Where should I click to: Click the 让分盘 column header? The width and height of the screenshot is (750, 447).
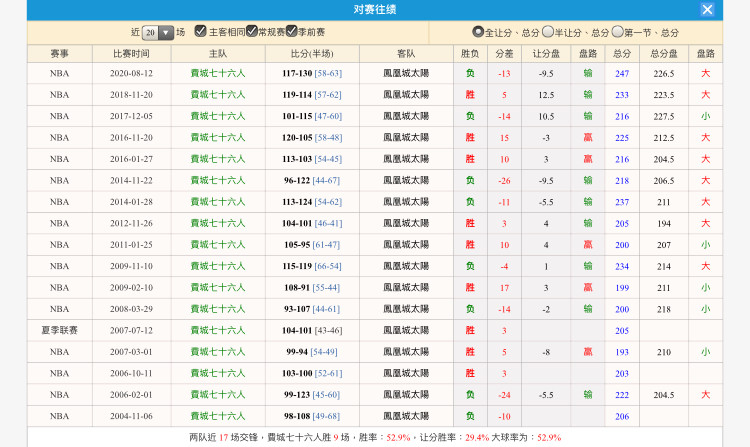pos(546,54)
